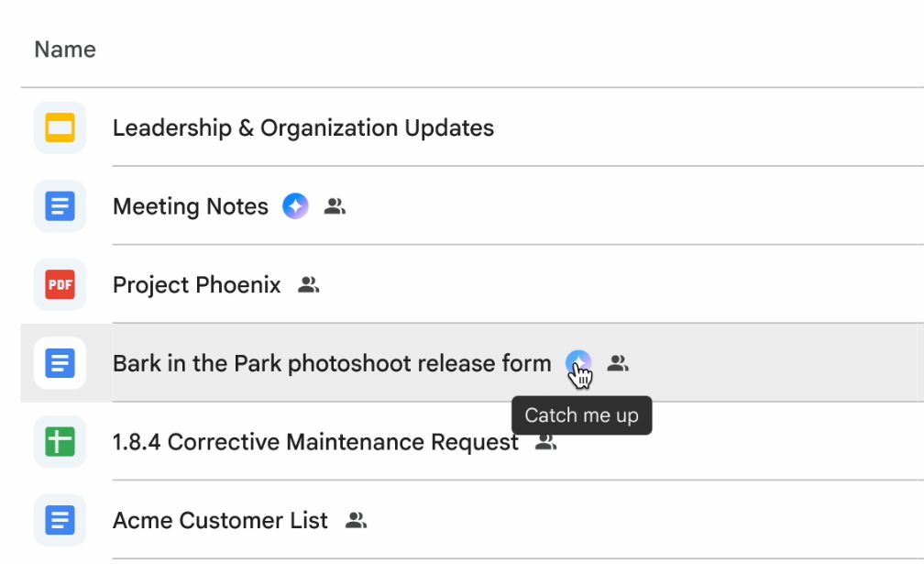Image resolution: width=924 pixels, height=564 pixels.
Task: Click the sharing indicator beside Bark in the Park
Action: 618,363
